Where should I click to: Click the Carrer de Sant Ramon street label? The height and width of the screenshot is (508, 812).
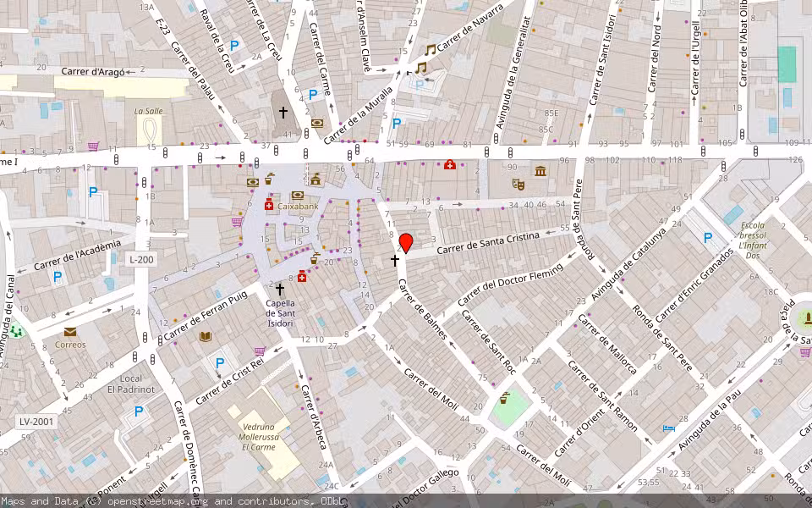603,396
